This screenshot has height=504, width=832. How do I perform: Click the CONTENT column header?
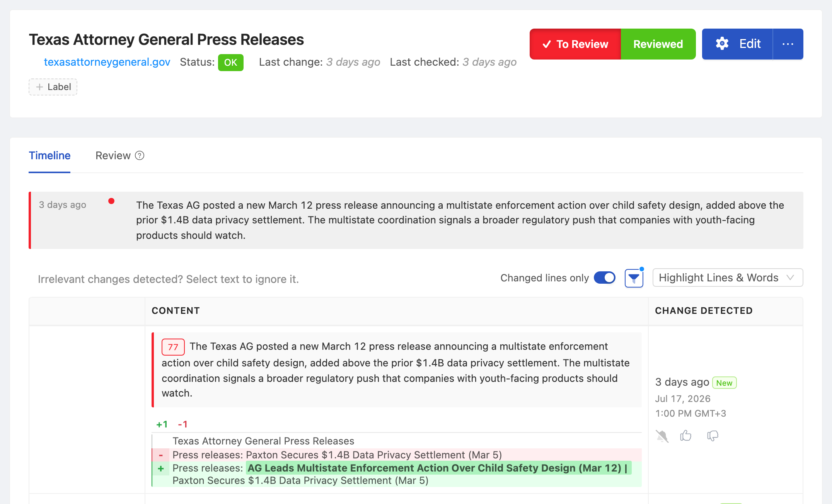click(x=176, y=311)
